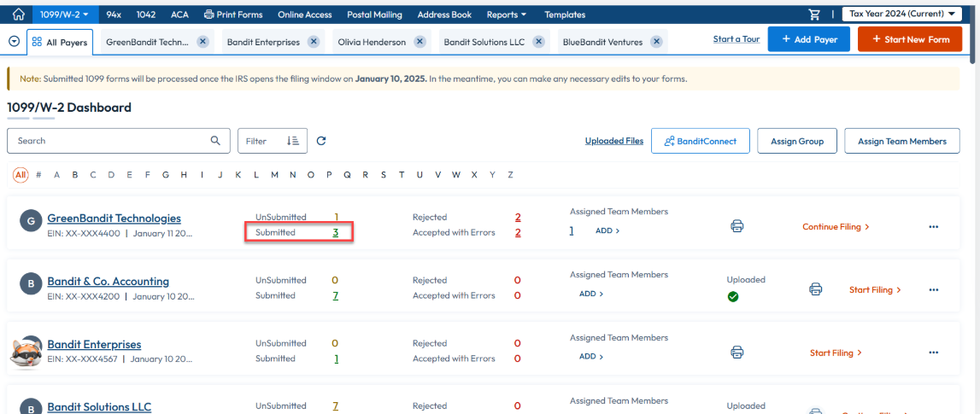Close the Bandit Enterprises tab
Image resolution: width=980 pixels, height=414 pixels.
pos(314,42)
